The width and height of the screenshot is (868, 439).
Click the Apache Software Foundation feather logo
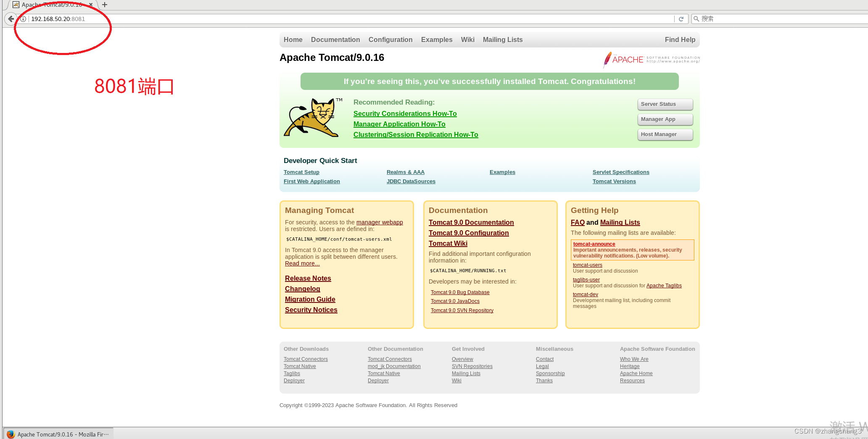pos(652,60)
